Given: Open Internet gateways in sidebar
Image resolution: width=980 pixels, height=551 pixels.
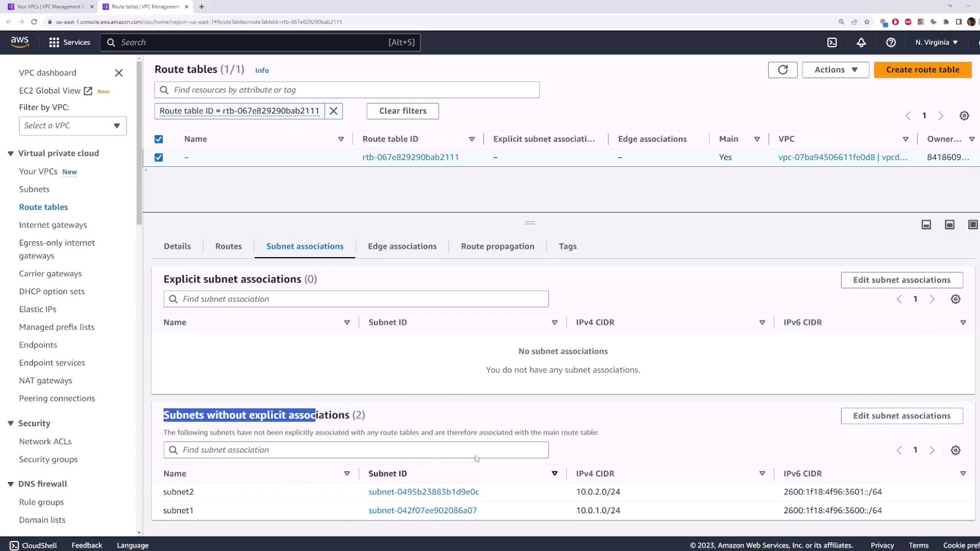Looking at the screenshot, I should coord(53,225).
